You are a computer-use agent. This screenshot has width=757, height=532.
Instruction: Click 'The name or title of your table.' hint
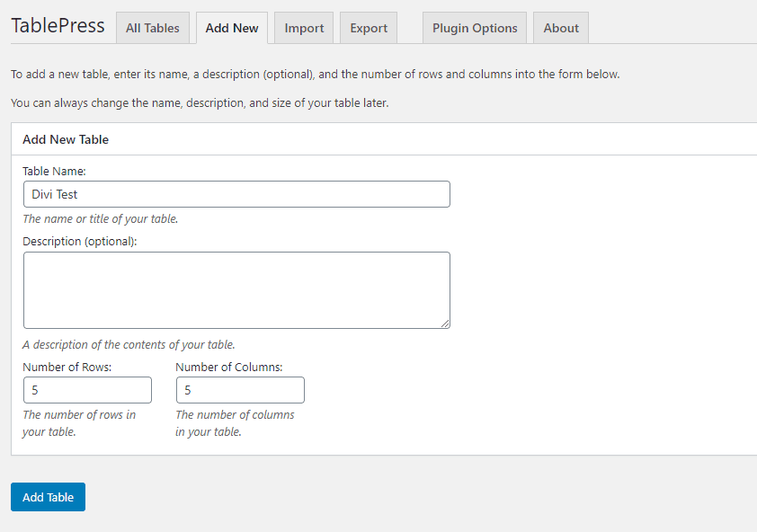(101, 218)
